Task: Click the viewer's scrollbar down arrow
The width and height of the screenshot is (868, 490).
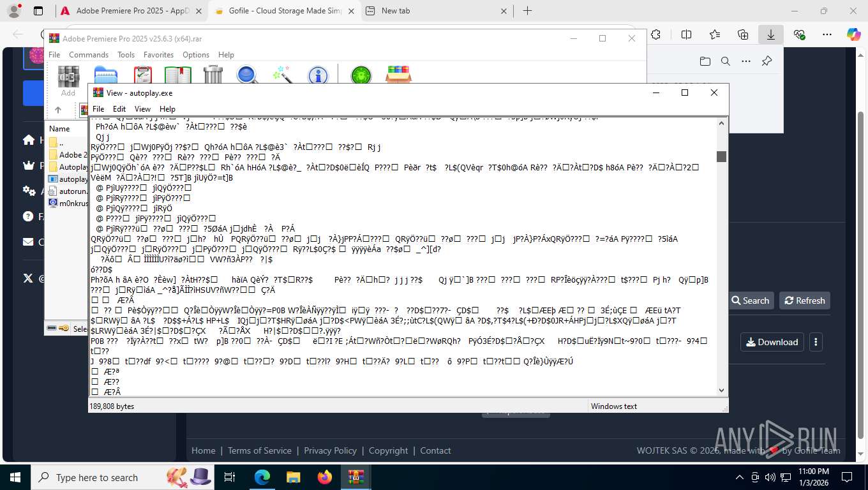Action: click(x=722, y=390)
